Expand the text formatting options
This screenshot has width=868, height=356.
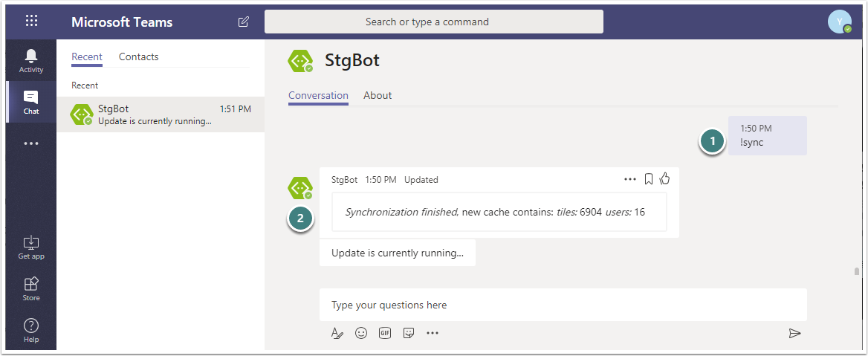coord(337,333)
